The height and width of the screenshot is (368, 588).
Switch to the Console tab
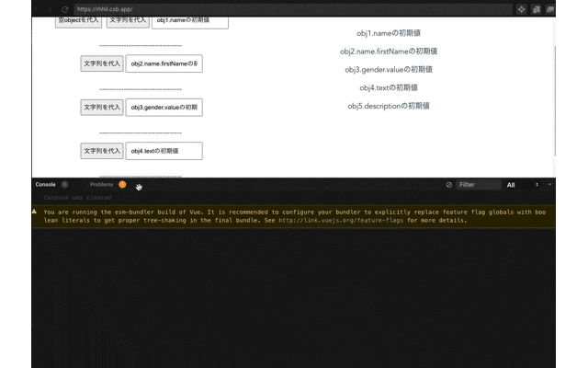45,184
